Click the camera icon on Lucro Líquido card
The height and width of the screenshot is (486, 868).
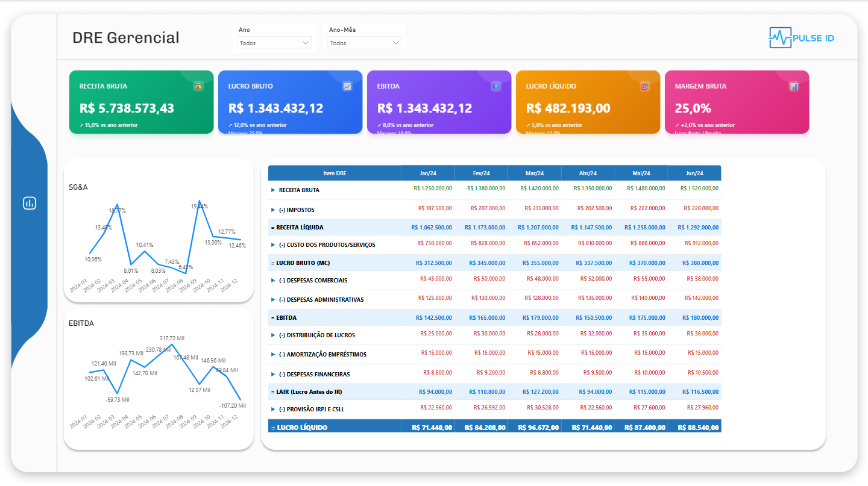(645, 86)
